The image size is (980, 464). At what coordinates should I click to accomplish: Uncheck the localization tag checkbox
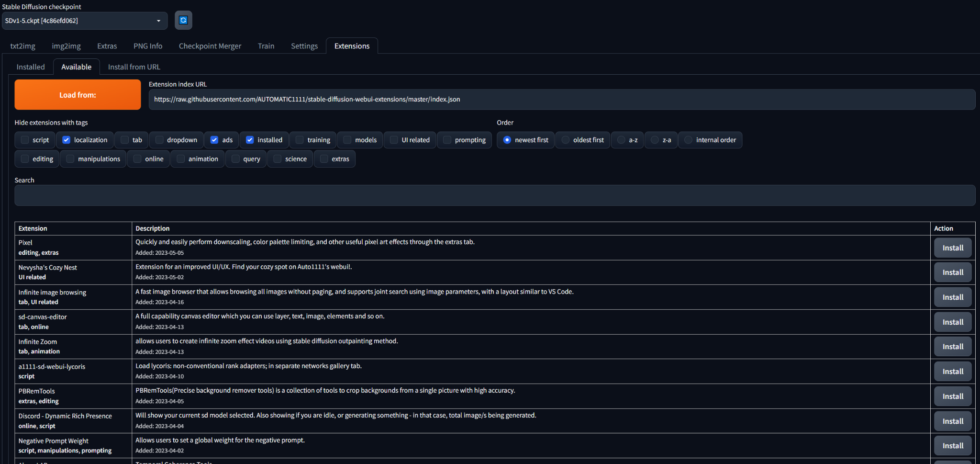67,140
